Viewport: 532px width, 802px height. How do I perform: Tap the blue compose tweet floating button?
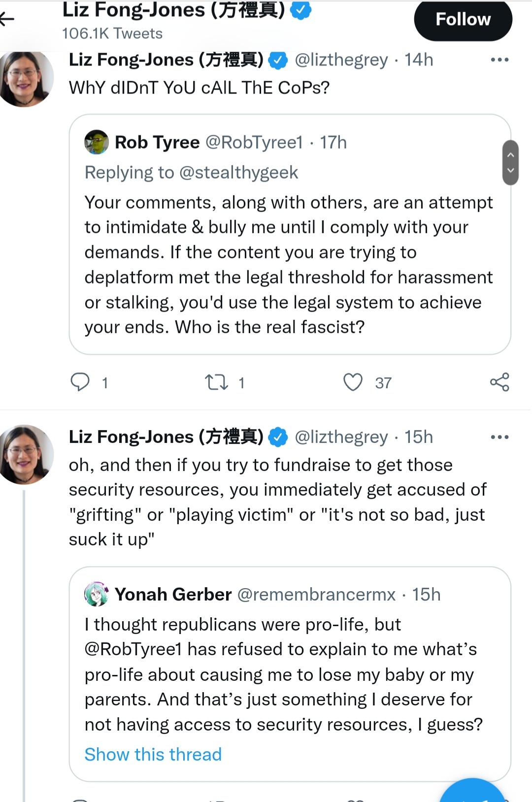pos(472,790)
